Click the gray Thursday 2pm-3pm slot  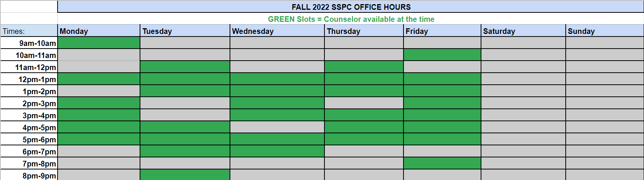tap(364, 103)
